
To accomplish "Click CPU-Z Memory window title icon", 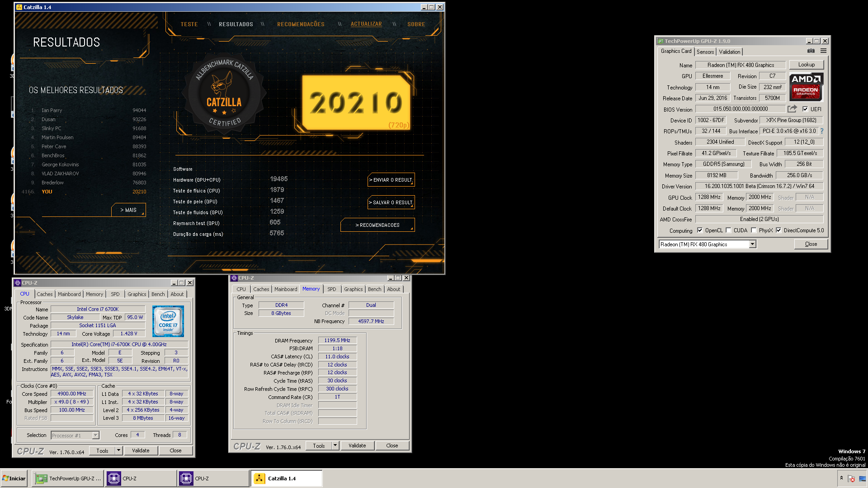I will click(234, 278).
